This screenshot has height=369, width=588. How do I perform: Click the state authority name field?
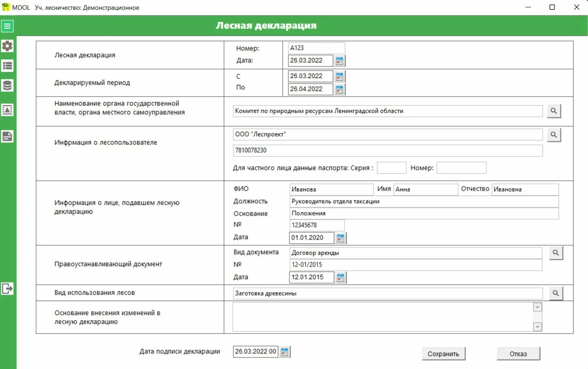click(388, 111)
